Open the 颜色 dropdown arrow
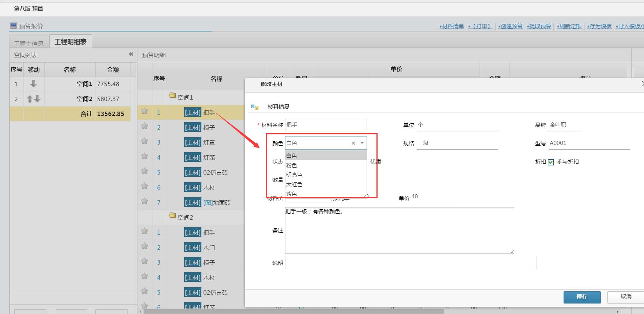 362,143
